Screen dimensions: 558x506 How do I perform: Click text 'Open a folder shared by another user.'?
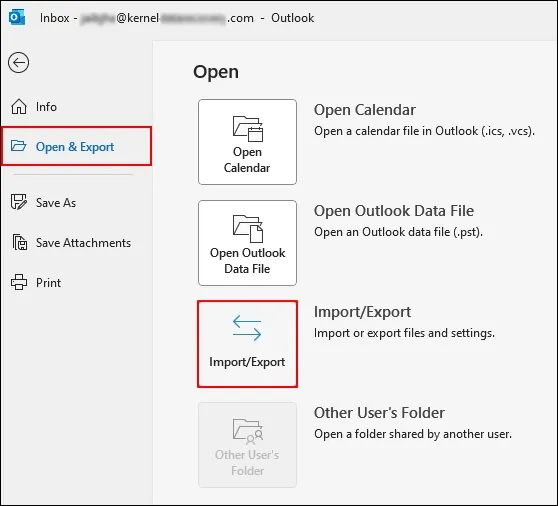pos(413,434)
